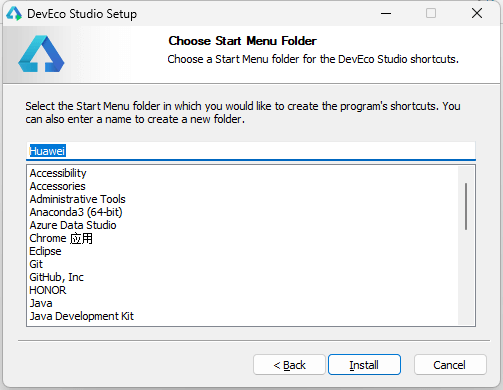Select Anaconda3 (64-bit) folder
The width and height of the screenshot is (503, 390).
[x=76, y=212]
